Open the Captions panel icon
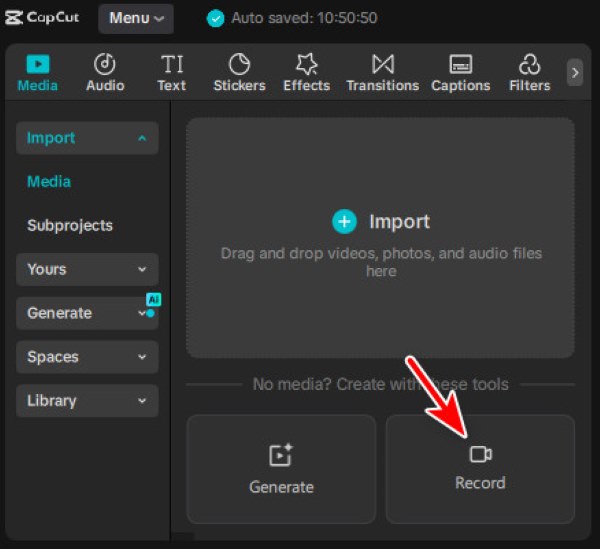 pos(460,64)
